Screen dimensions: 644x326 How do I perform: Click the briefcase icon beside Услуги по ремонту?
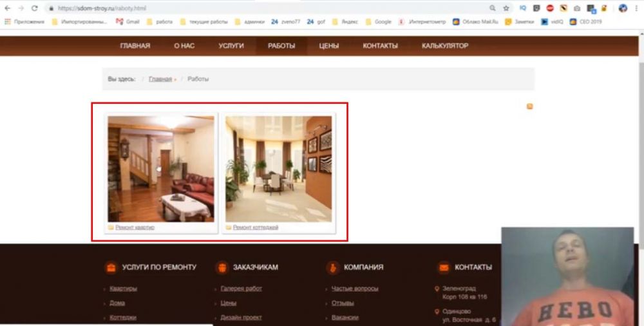point(111,267)
